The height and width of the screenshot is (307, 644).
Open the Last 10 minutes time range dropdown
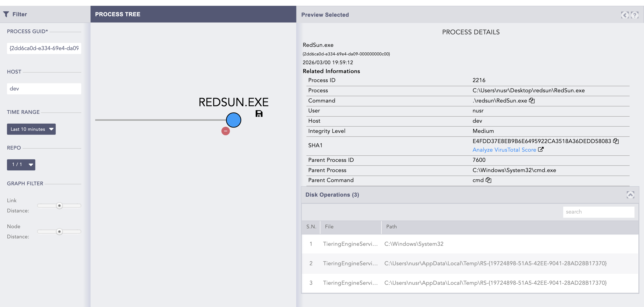pos(31,129)
